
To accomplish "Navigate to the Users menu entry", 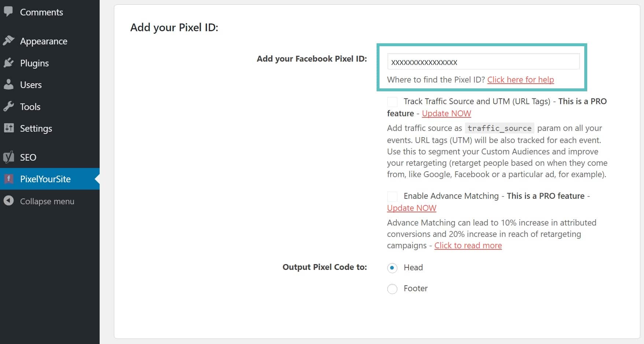I will coord(30,84).
